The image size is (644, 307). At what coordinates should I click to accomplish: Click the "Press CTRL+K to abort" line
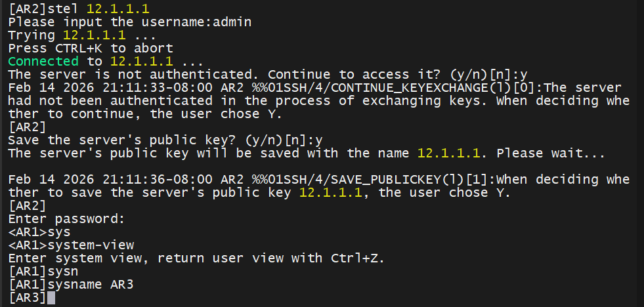(x=91, y=48)
